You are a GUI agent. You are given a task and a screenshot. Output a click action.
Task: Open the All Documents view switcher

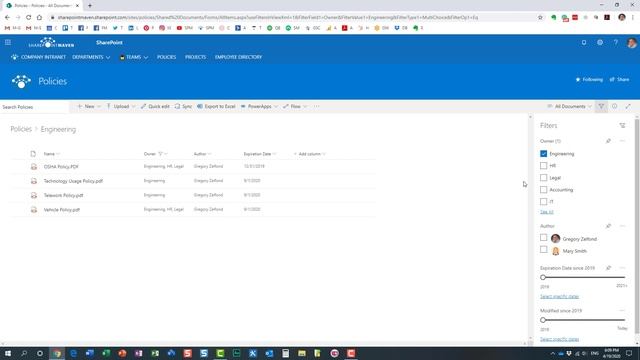569,107
